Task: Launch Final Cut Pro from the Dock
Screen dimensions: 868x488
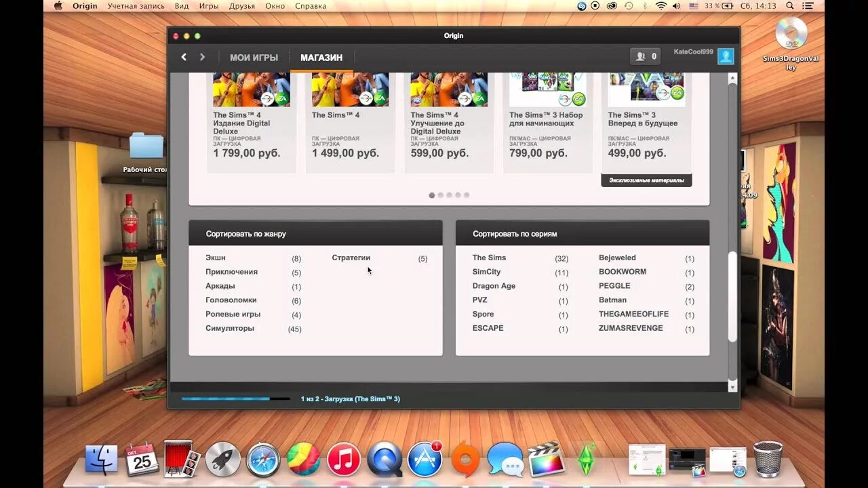Action: point(547,460)
